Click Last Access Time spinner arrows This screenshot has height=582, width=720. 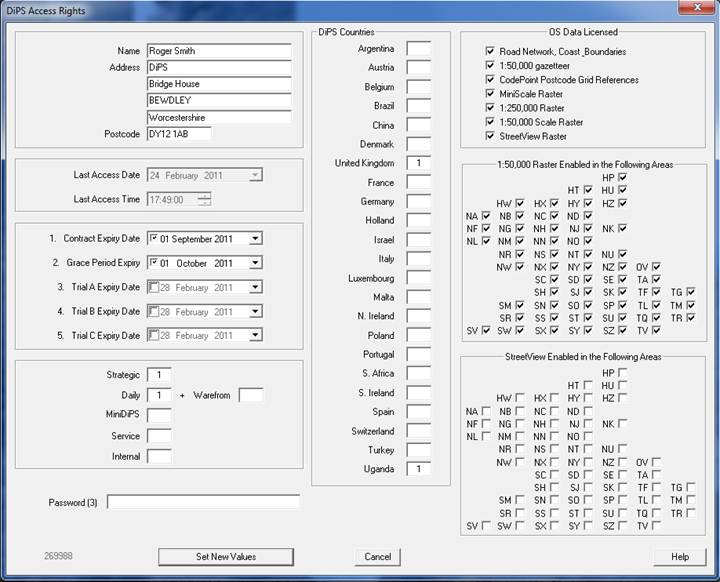click(x=204, y=199)
